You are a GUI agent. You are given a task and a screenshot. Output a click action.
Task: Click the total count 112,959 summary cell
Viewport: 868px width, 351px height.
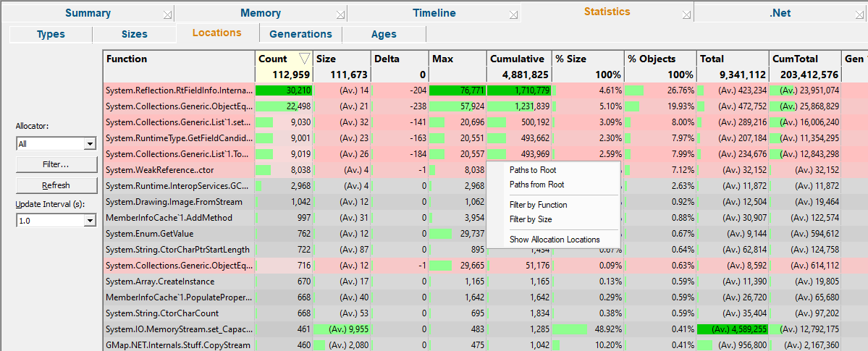tap(284, 75)
